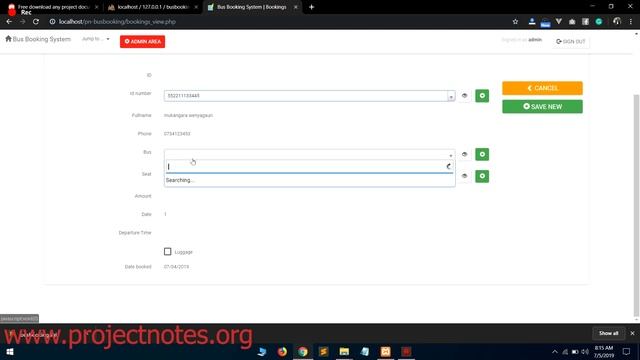Switch to Free download any project tab
This screenshot has width=640, height=360.
[x=53, y=7]
